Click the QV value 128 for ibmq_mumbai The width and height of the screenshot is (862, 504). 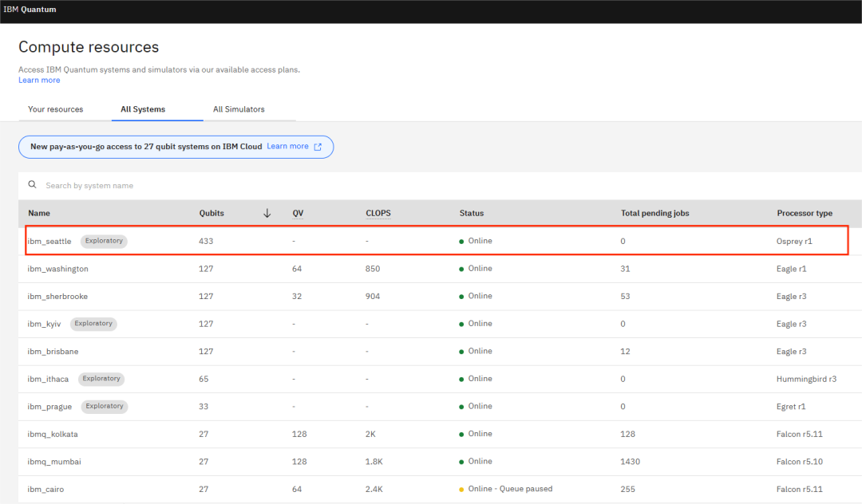[x=299, y=462]
